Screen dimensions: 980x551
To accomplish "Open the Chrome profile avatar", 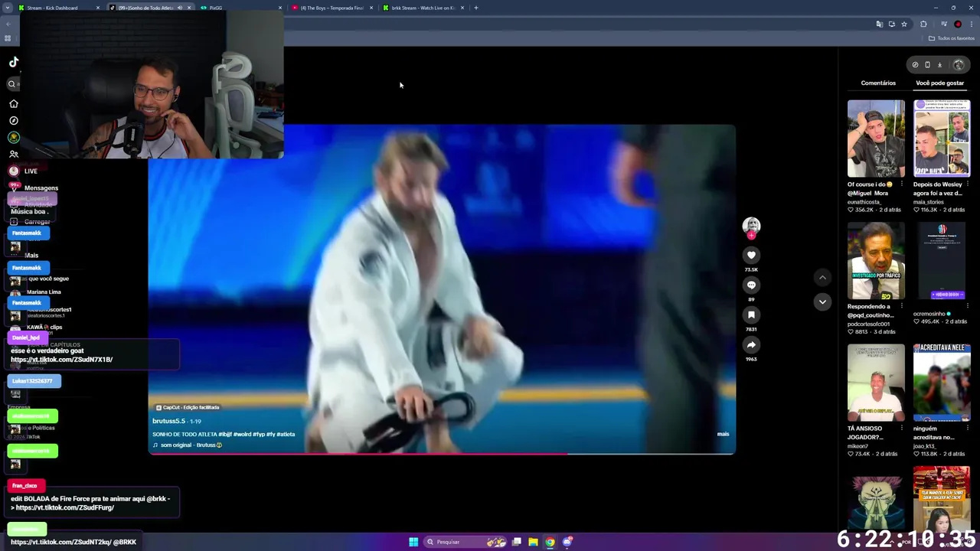I will [958, 24].
